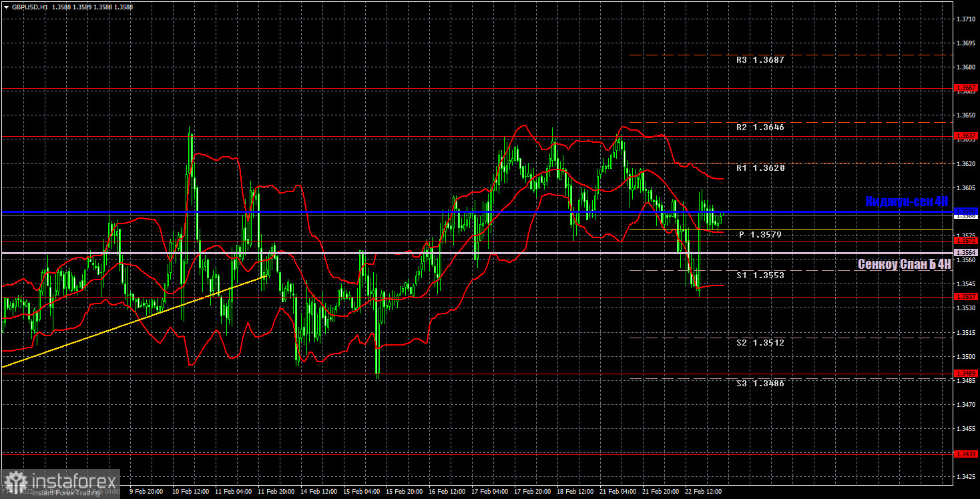980x499 pixels.
Task: Click the 1.3605 price axis value
Action: 966,188
